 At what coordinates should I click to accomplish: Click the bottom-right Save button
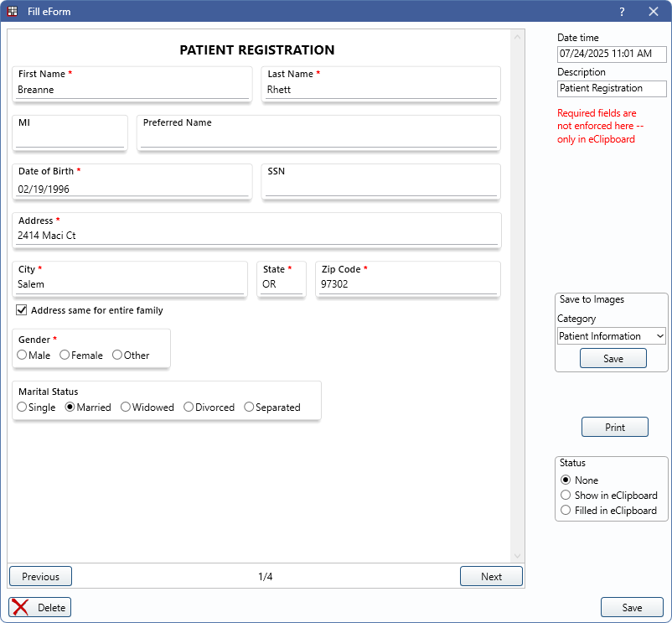click(x=632, y=608)
